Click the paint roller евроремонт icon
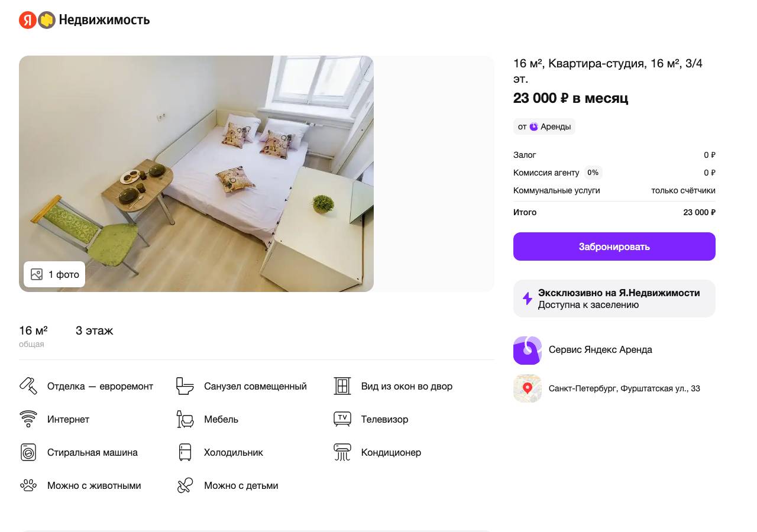The height and width of the screenshot is (532, 757). click(28, 386)
